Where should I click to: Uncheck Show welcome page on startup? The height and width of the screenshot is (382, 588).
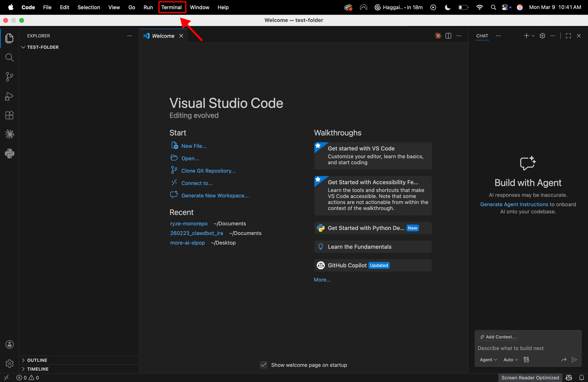click(263, 365)
